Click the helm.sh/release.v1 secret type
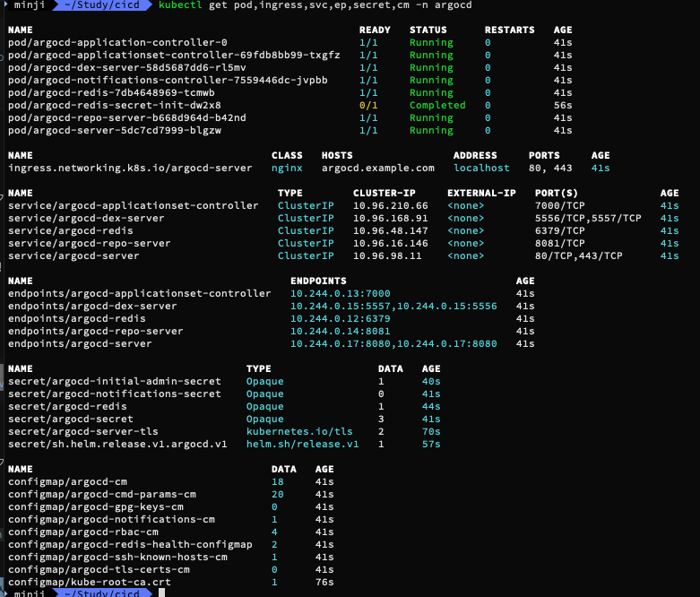Viewport: 700px width, 597px height. (x=303, y=444)
